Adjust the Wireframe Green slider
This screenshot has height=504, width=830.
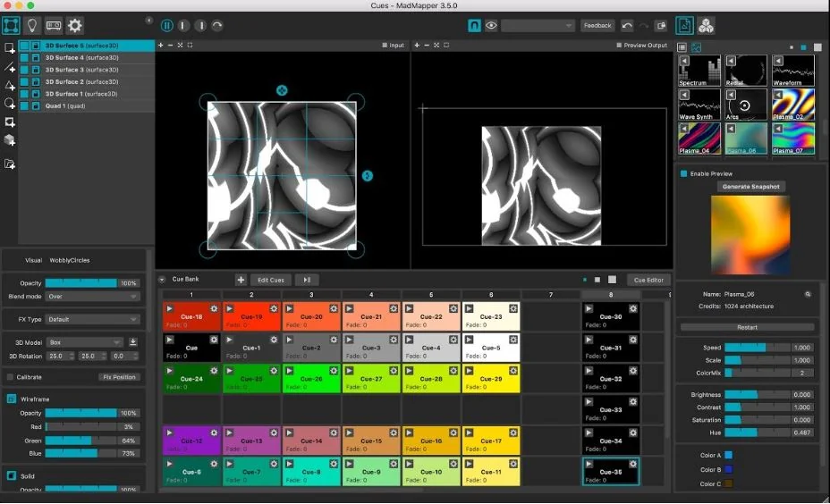tap(80, 441)
